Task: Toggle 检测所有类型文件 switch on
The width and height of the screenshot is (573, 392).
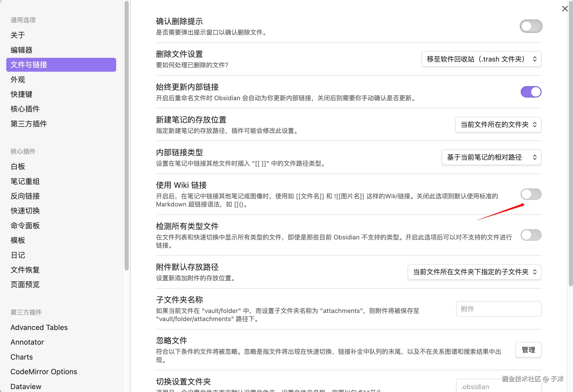Action: 531,235
